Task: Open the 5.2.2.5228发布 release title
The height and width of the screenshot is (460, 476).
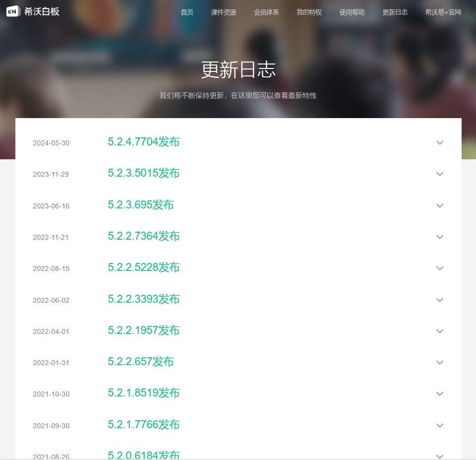Action: tap(144, 267)
